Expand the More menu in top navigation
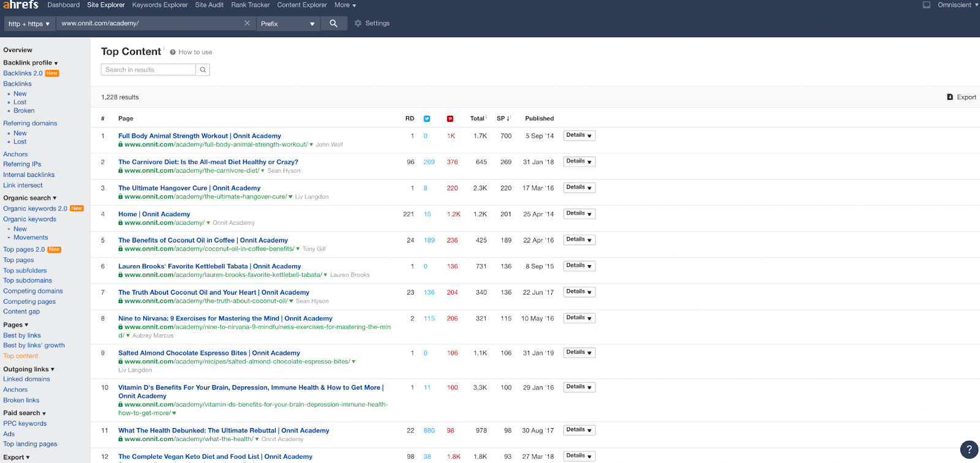Viewport: 980px width, 463px height. pyautogui.click(x=345, y=5)
